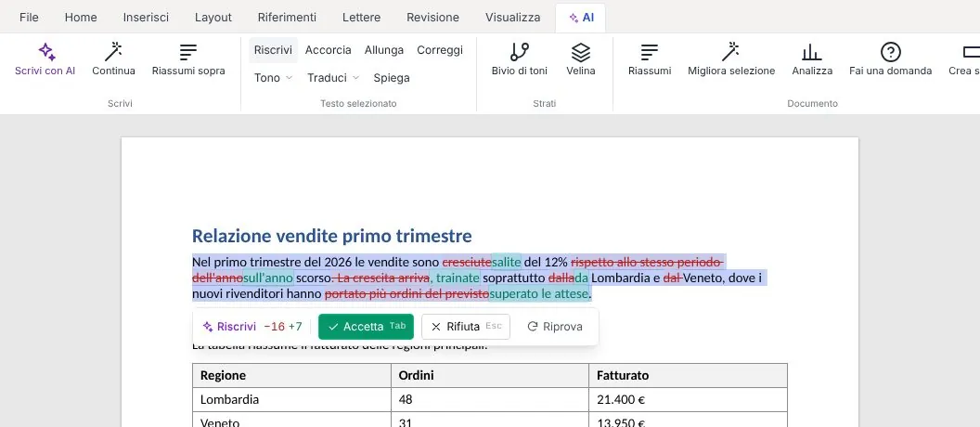Open the Layout tab
Image resolution: width=980 pixels, height=427 pixels.
[x=213, y=18]
